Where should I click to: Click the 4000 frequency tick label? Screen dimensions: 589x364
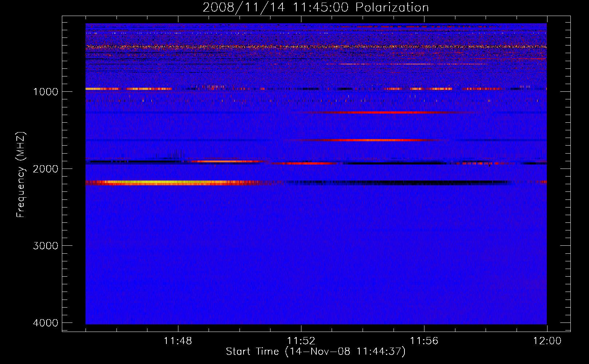pyautogui.click(x=46, y=323)
